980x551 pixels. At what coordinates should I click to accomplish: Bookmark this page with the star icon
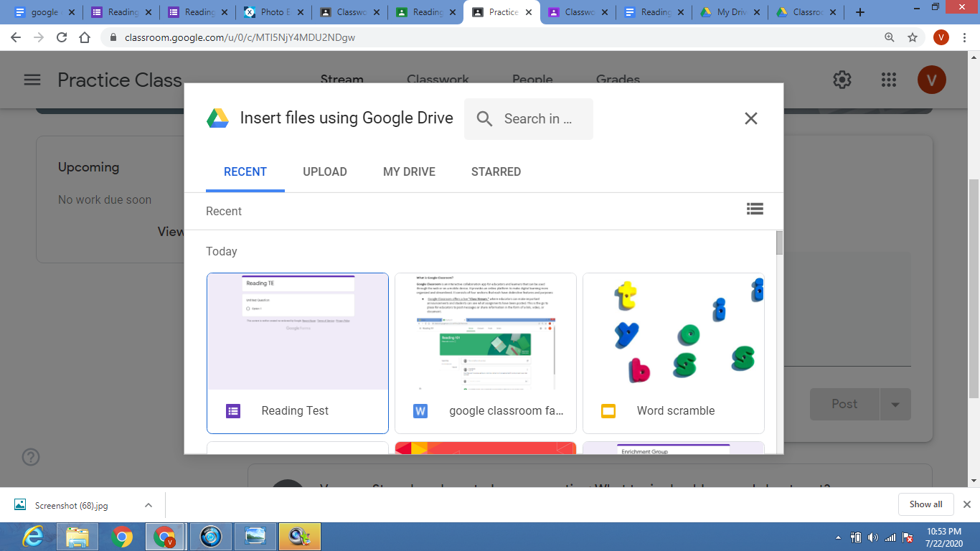(913, 37)
